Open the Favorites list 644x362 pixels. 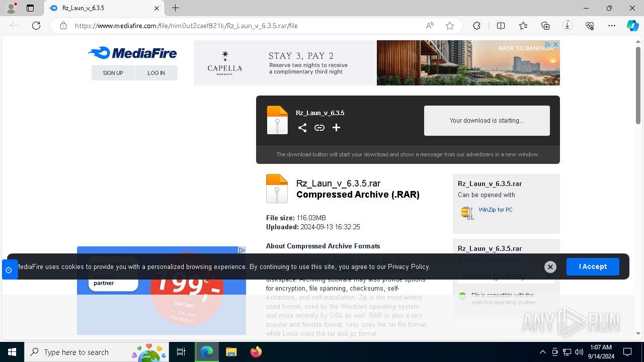[523, 26]
